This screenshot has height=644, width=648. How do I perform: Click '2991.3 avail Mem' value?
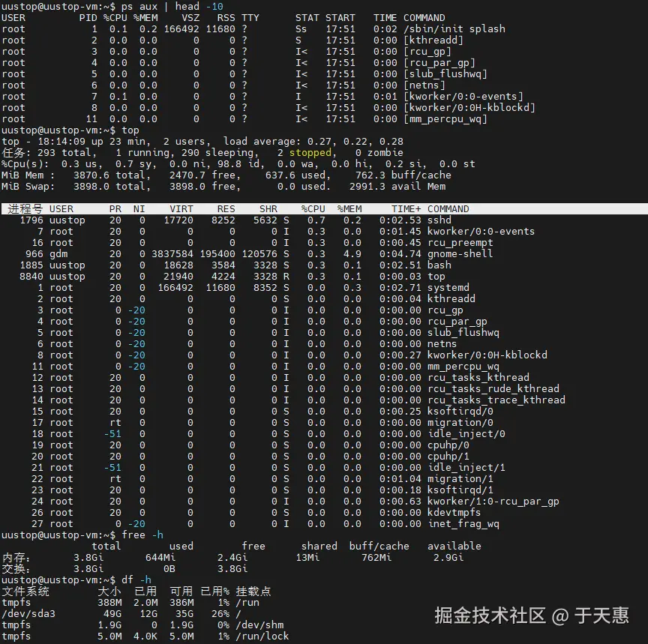coord(397,186)
